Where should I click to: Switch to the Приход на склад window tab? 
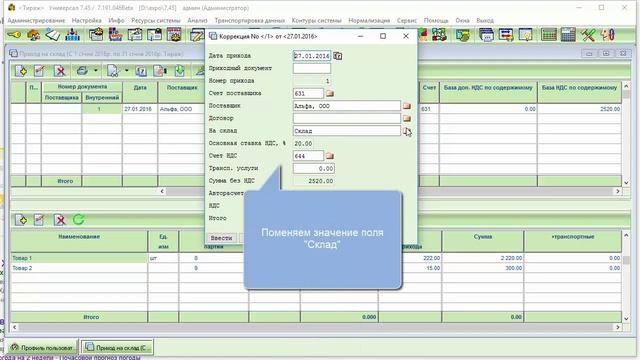(x=117, y=348)
